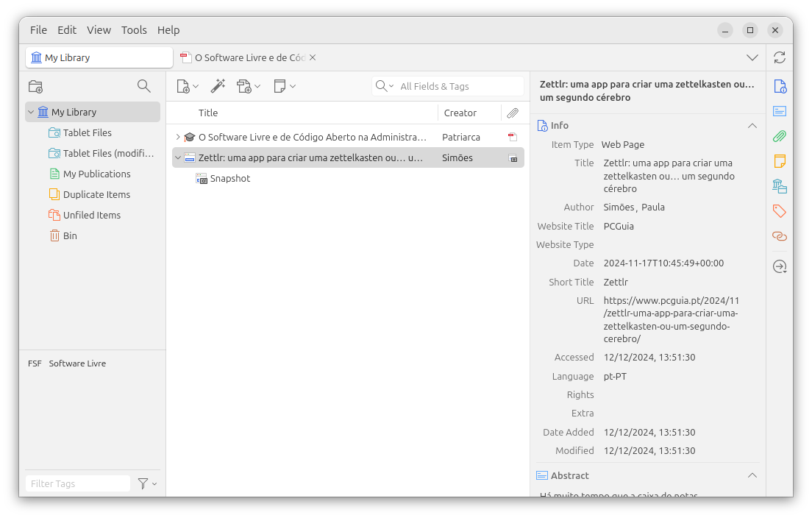Select the O Software Livre e de Código Aberto item
Image resolution: width=812 pixels, height=518 pixels.
coord(348,137)
